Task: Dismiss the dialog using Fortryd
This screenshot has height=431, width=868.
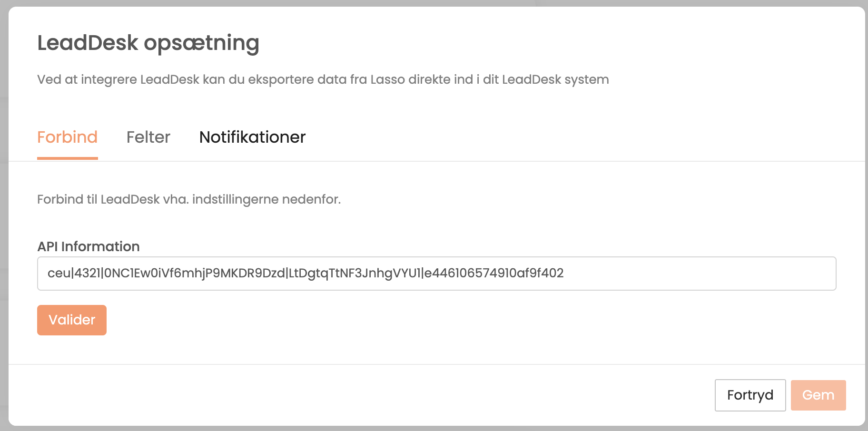Action: [750, 395]
